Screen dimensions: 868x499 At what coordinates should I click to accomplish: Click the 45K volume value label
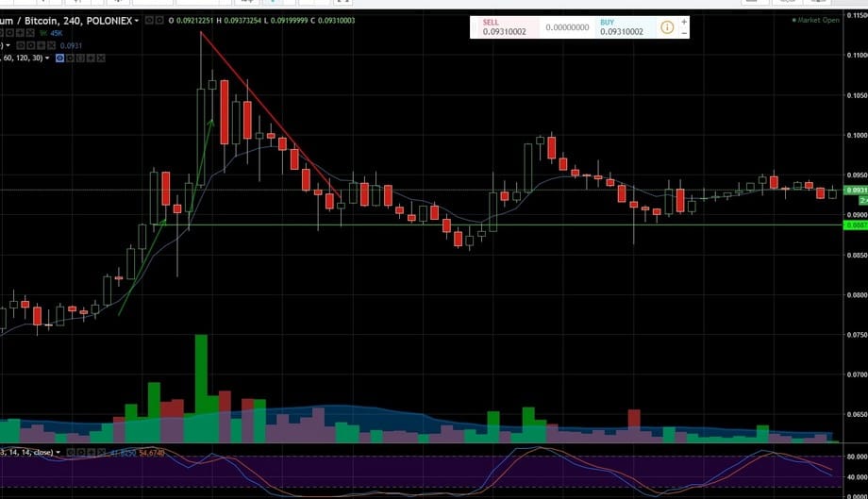pos(57,33)
